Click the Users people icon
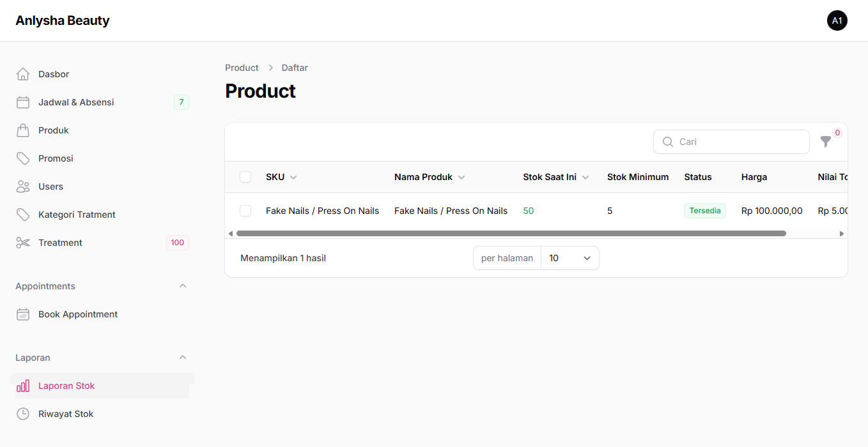 (23, 186)
